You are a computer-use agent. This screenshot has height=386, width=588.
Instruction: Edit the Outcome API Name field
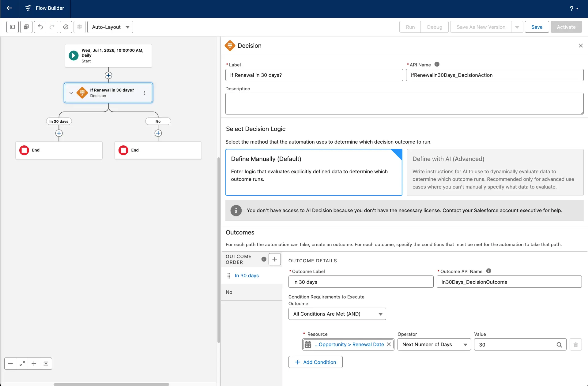click(509, 282)
